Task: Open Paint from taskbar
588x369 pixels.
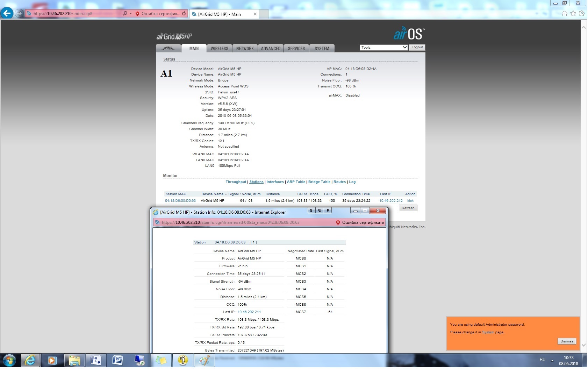Action: (204, 361)
